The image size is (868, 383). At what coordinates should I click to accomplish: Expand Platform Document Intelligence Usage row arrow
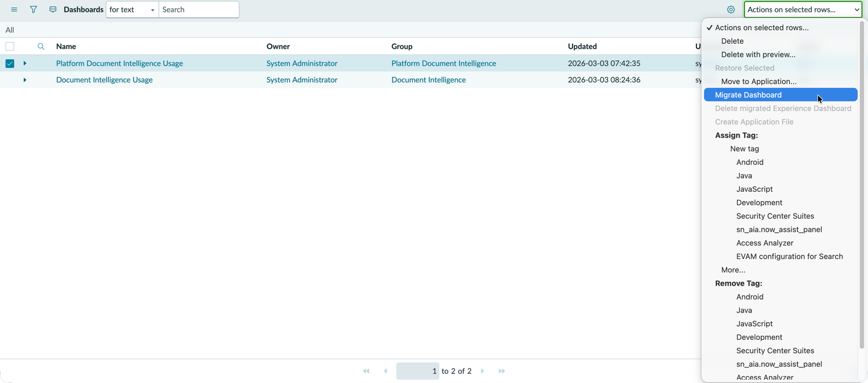tap(25, 64)
